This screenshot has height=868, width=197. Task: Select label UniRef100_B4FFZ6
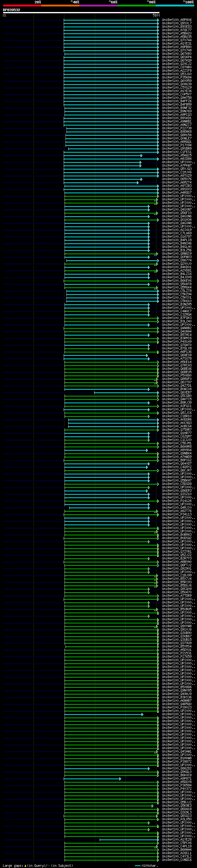pyautogui.click(x=177, y=101)
